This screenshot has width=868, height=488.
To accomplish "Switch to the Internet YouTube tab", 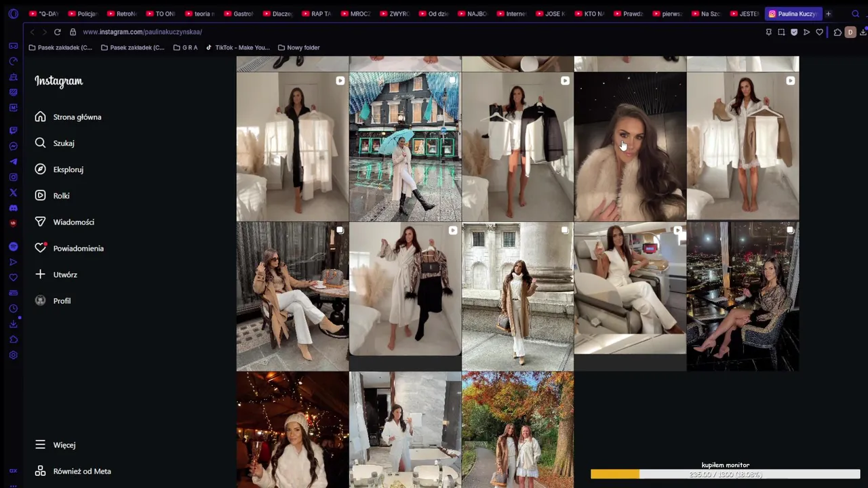I will [511, 14].
